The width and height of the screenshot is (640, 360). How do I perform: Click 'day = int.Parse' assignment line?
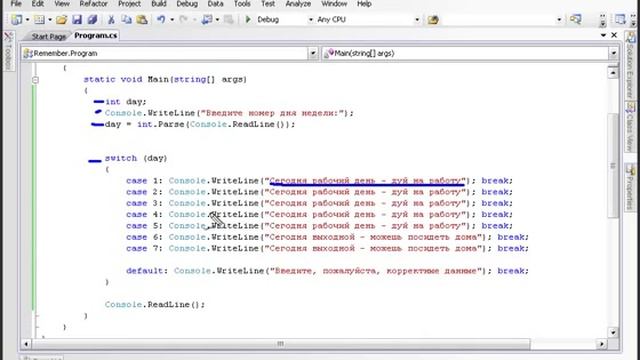click(200, 124)
